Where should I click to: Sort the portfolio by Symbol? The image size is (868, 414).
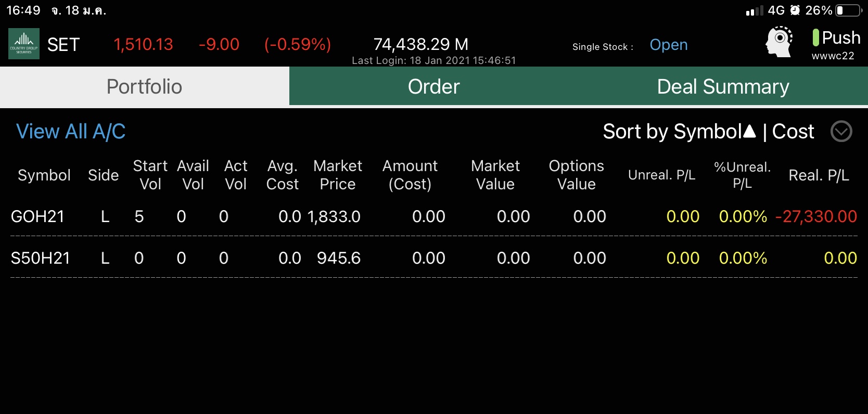(x=672, y=132)
